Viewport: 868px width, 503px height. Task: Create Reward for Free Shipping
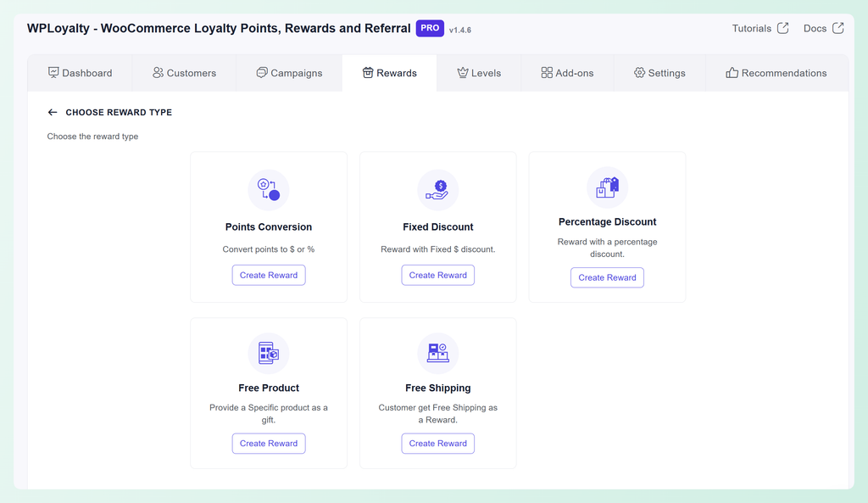438,443
